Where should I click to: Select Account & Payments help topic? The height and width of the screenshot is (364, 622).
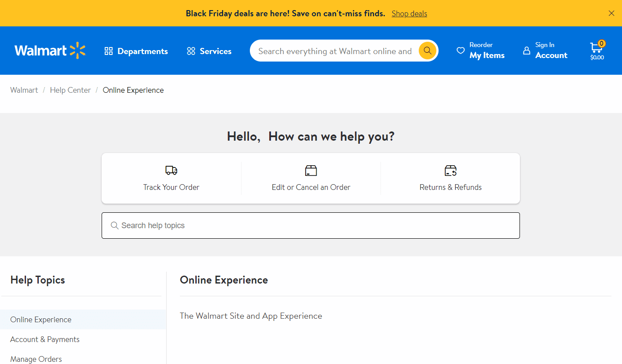[x=44, y=339]
